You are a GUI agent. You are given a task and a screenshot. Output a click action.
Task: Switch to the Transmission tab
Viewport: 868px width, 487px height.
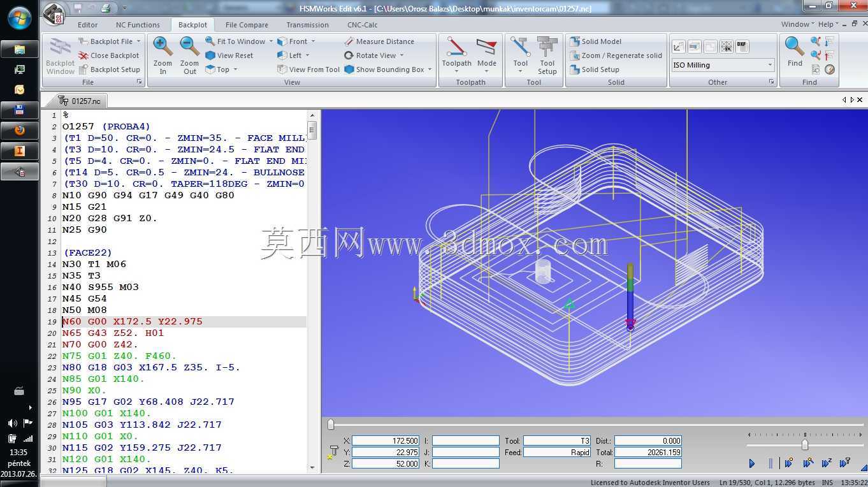308,25
